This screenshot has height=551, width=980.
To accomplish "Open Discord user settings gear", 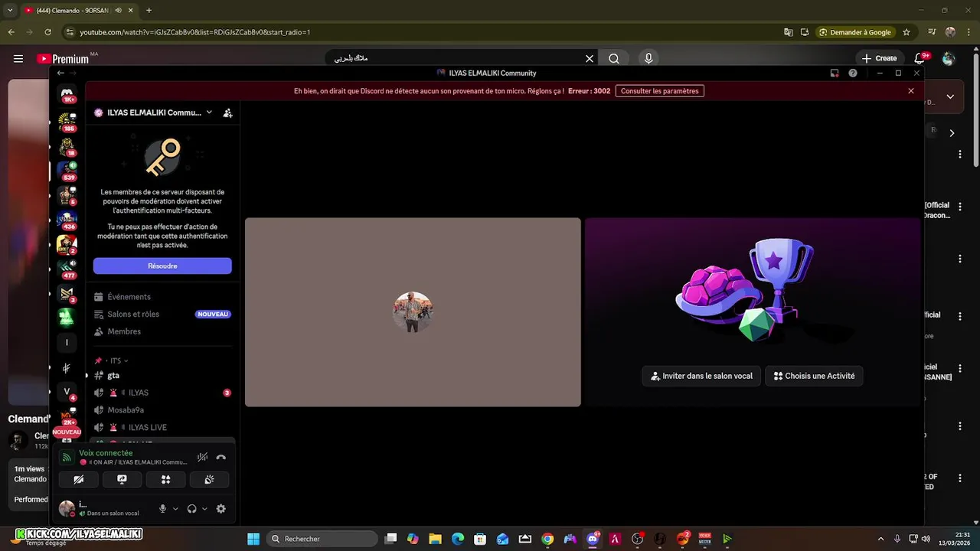I will [x=221, y=509].
